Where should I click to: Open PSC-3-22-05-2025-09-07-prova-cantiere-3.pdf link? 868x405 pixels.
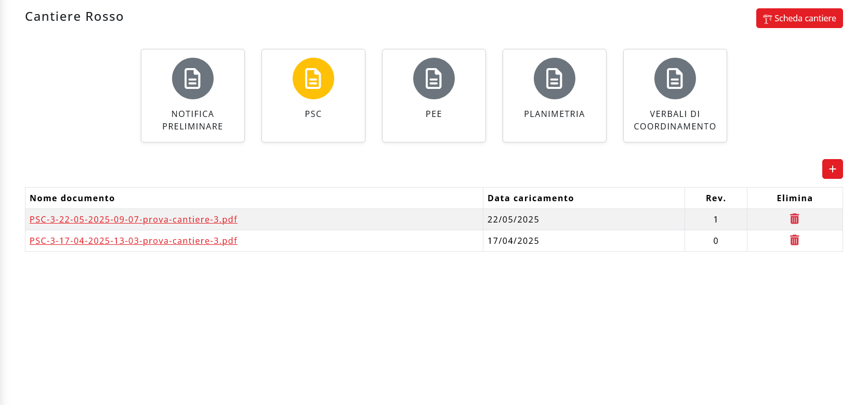134,219
